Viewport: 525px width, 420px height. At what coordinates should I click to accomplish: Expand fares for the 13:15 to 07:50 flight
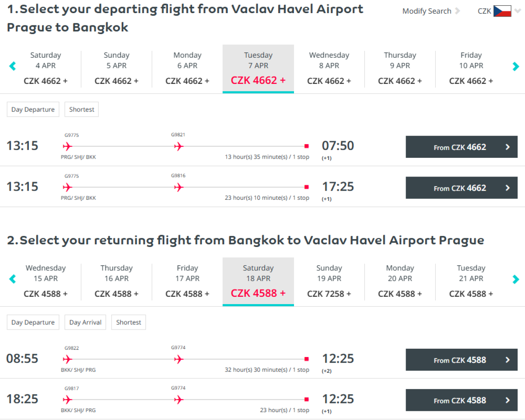pyautogui.click(x=462, y=147)
